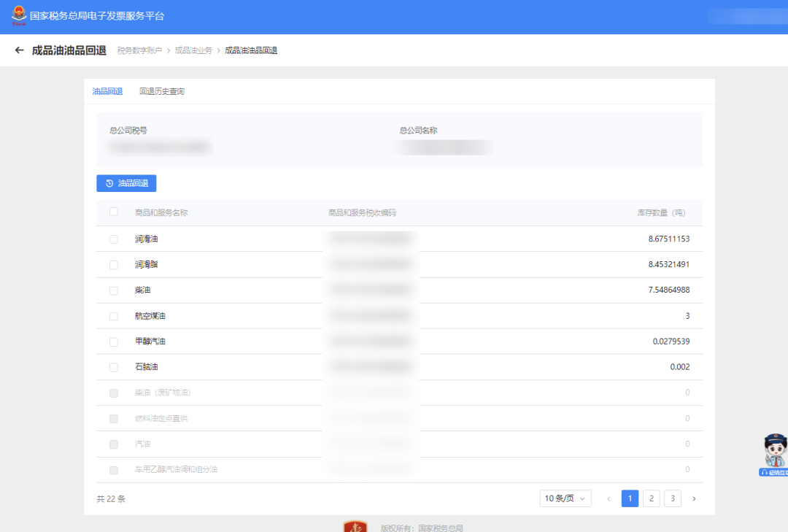Jump to page 3 of results

pyautogui.click(x=672, y=498)
